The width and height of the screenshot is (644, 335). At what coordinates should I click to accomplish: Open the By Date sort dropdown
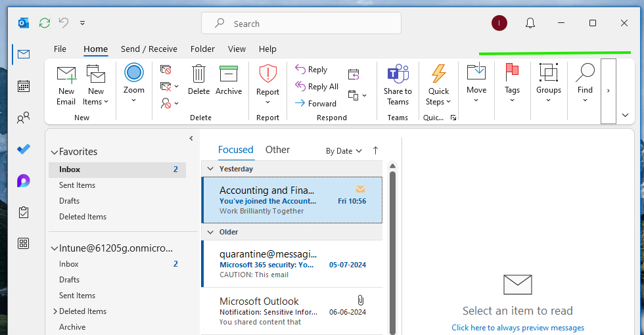[344, 151]
